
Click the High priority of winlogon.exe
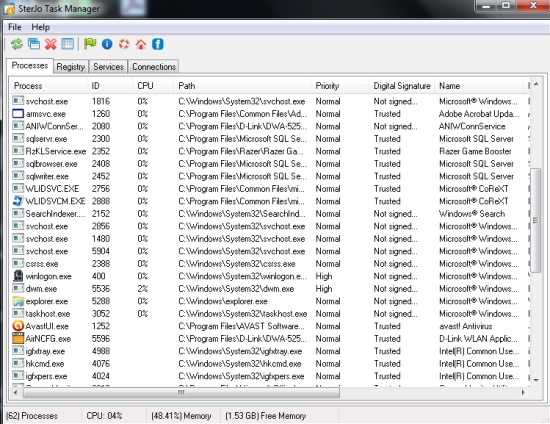(x=324, y=276)
